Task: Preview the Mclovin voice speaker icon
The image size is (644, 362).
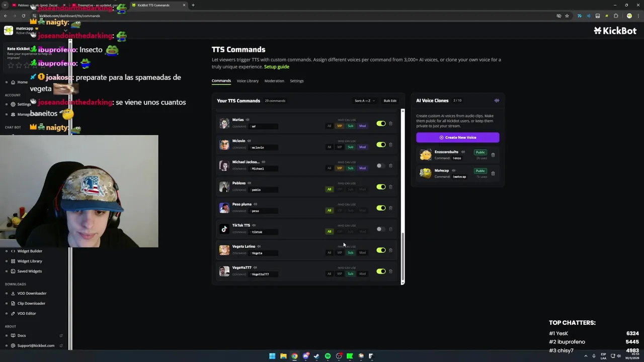Action: pos(249,141)
